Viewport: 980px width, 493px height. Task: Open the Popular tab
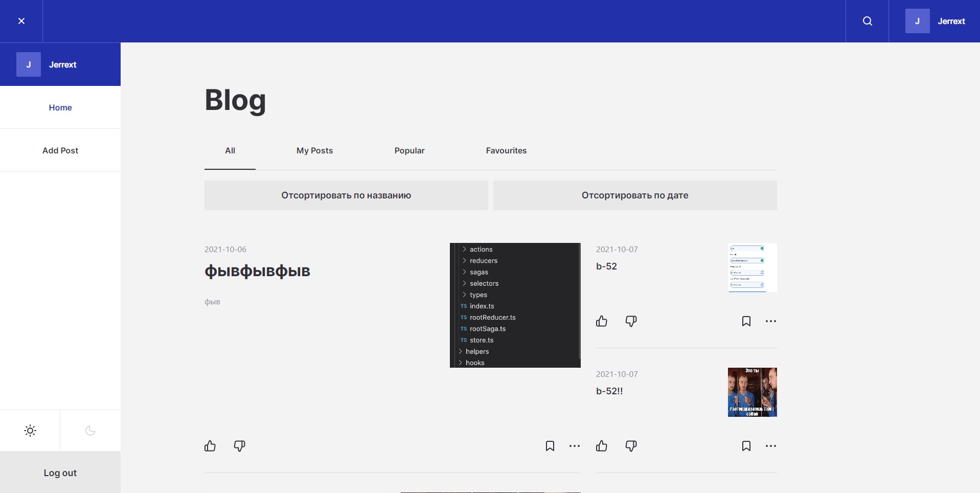click(409, 150)
